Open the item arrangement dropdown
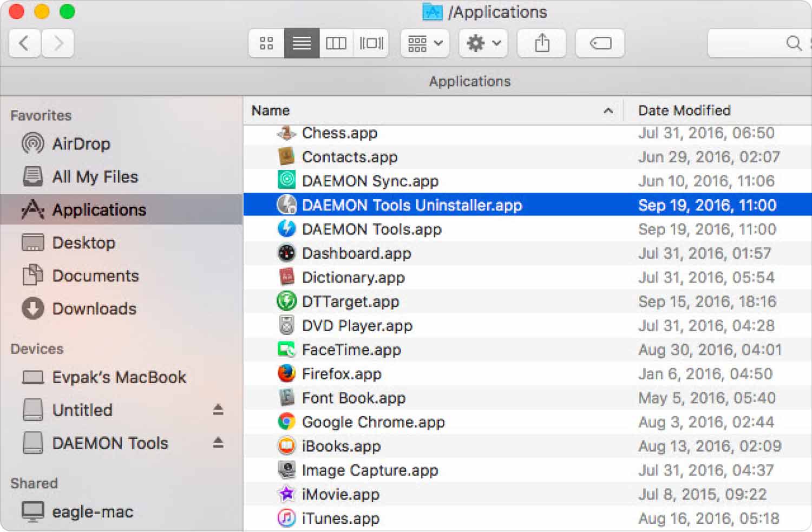Viewport: 812px width, 532px height. pyautogui.click(x=425, y=43)
